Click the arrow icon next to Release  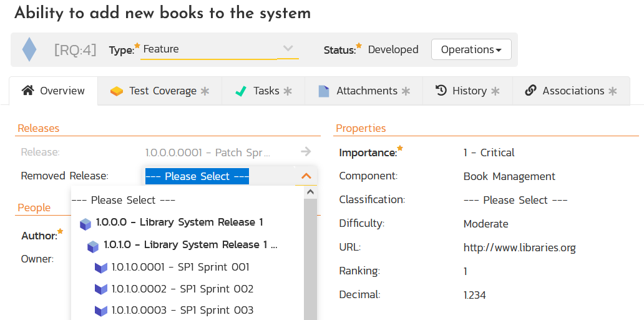tap(306, 151)
